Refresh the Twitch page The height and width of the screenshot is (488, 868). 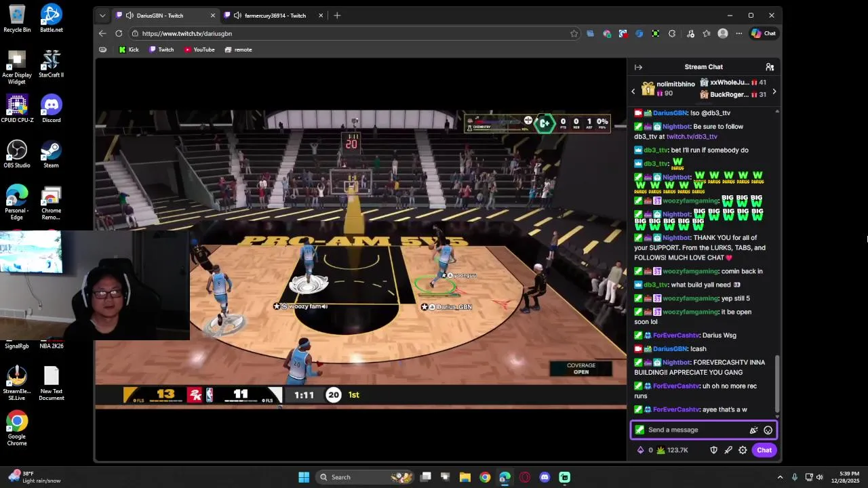pyautogui.click(x=119, y=33)
